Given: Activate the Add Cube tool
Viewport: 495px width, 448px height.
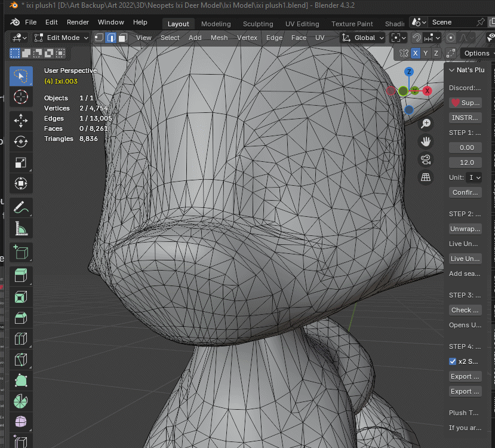Looking at the screenshot, I should [x=21, y=252].
